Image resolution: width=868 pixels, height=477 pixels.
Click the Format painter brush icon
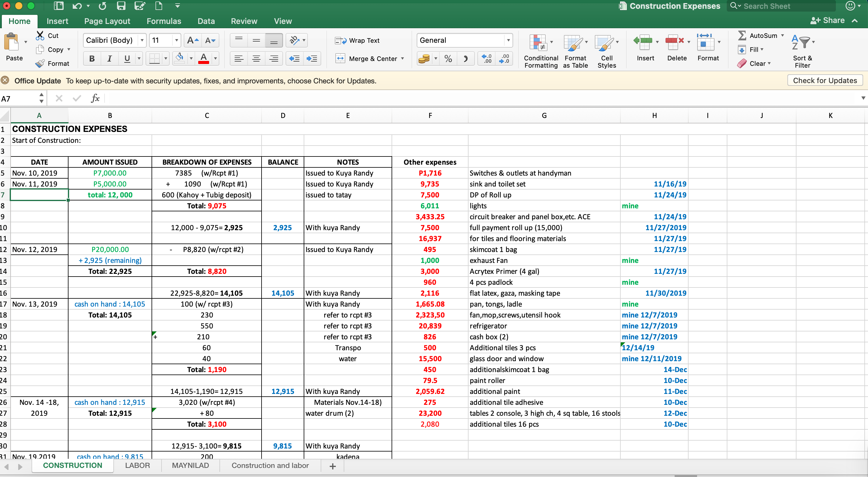pyautogui.click(x=40, y=63)
